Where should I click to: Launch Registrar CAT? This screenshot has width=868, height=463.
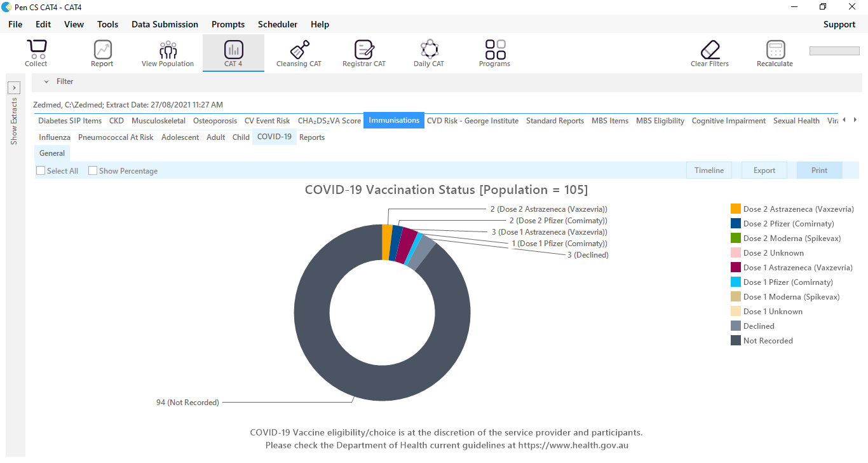pos(364,53)
